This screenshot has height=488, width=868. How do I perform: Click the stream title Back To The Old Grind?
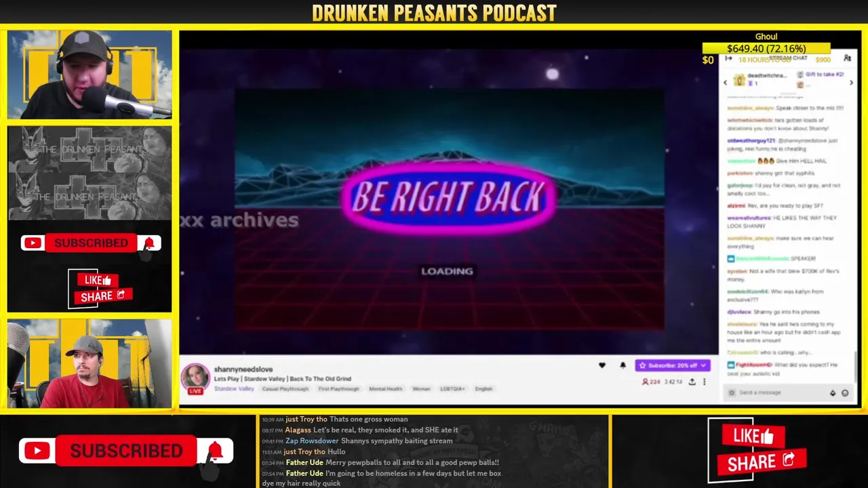(282, 379)
